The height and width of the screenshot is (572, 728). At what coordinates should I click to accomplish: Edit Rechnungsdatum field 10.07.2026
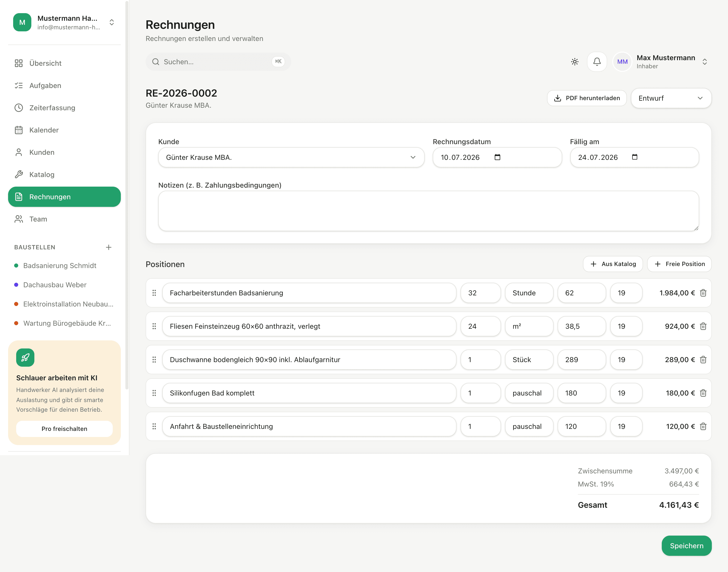pyautogui.click(x=497, y=157)
